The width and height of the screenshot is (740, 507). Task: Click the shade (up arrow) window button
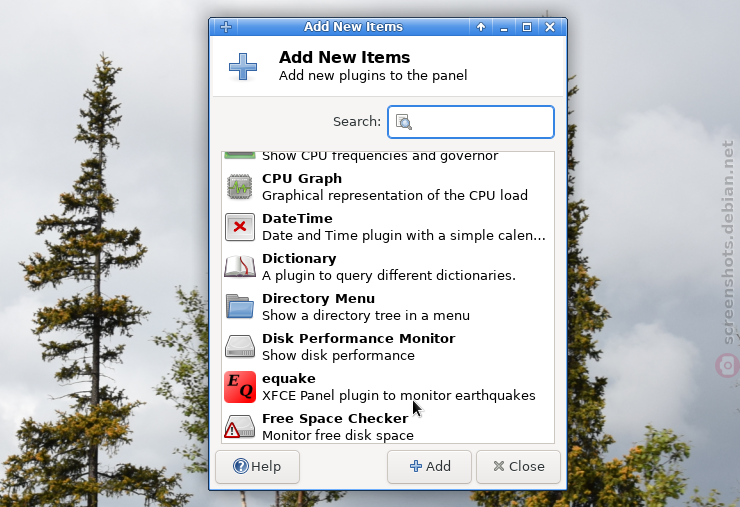[x=481, y=27]
